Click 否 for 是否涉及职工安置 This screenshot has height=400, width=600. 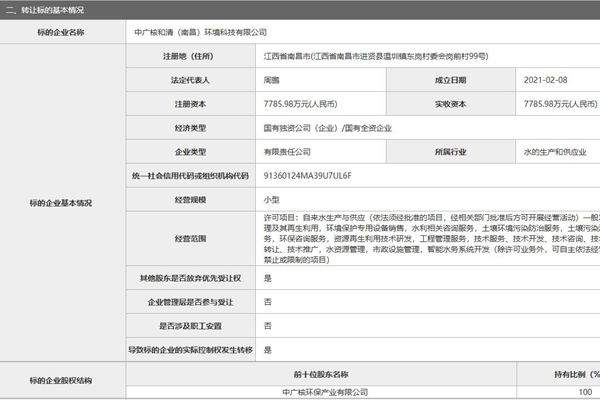267,325
